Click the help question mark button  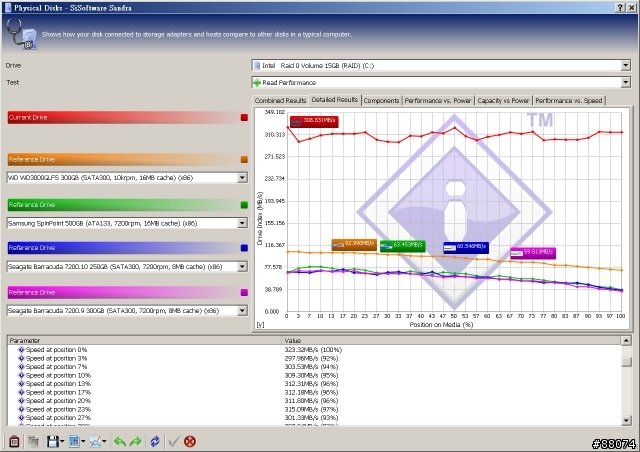[x=620, y=7]
